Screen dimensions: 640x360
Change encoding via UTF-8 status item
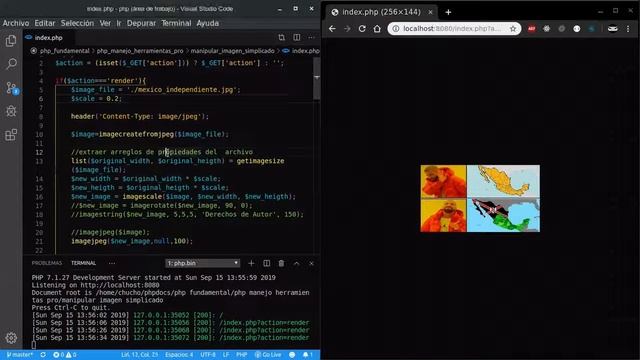[208, 355]
